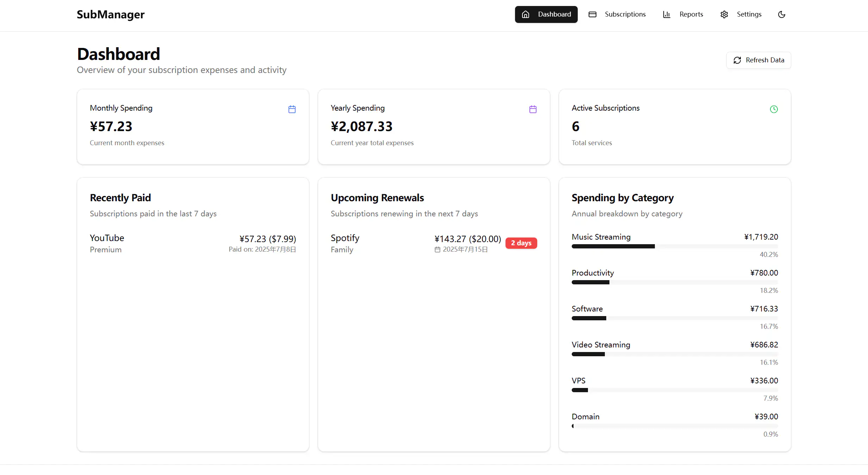Toggle dark mode with the moon icon
The image size is (868, 475).
pos(781,14)
